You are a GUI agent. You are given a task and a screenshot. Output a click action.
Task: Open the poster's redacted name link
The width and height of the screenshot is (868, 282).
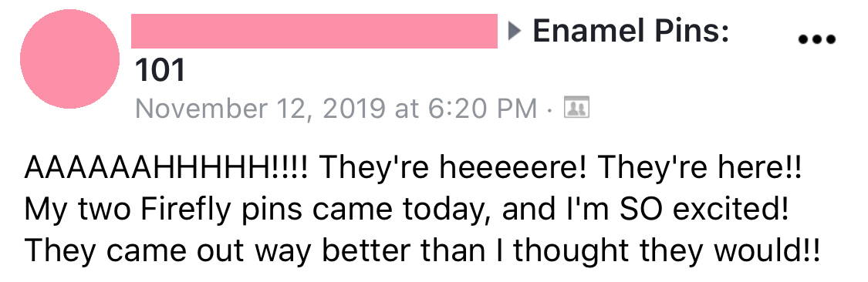click(314, 32)
